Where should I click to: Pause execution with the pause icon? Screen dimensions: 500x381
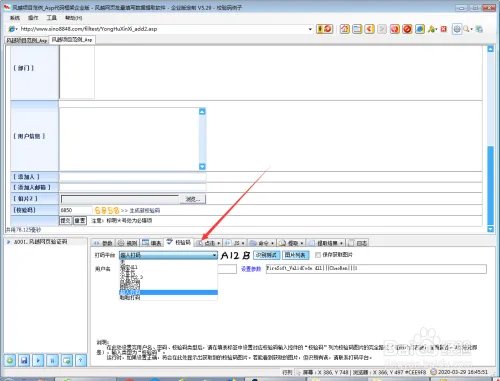point(52,360)
